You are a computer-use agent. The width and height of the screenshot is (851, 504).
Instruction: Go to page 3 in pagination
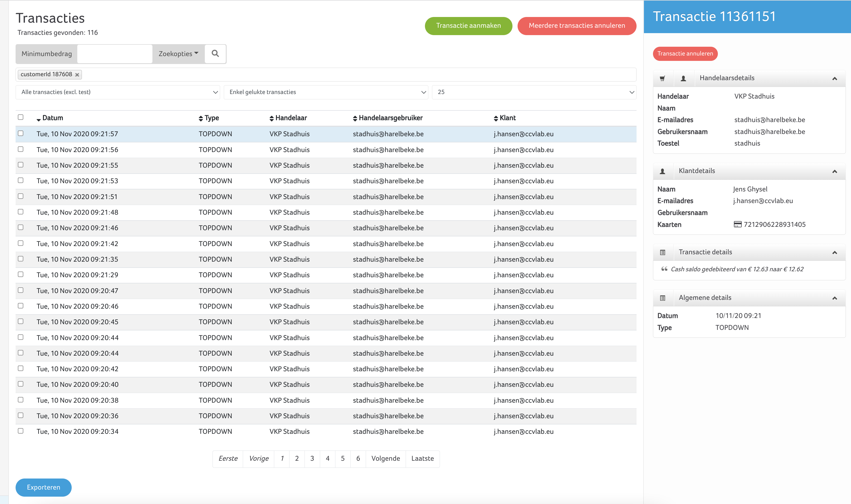[312, 458]
